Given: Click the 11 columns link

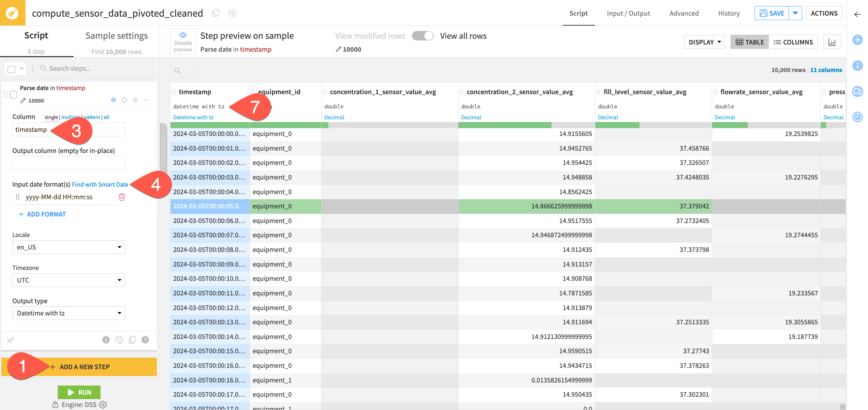Looking at the screenshot, I should coord(826,70).
